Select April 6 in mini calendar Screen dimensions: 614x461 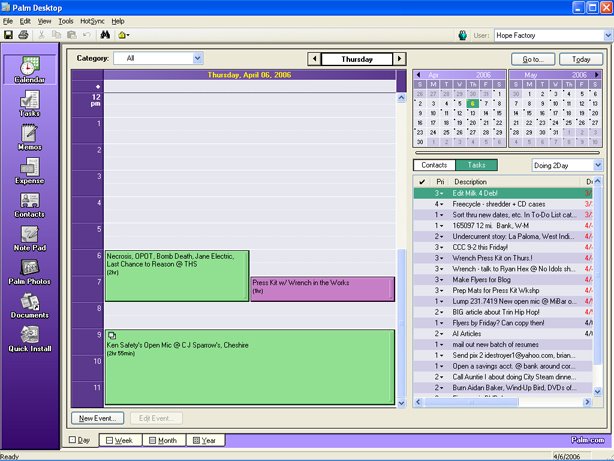coord(473,104)
